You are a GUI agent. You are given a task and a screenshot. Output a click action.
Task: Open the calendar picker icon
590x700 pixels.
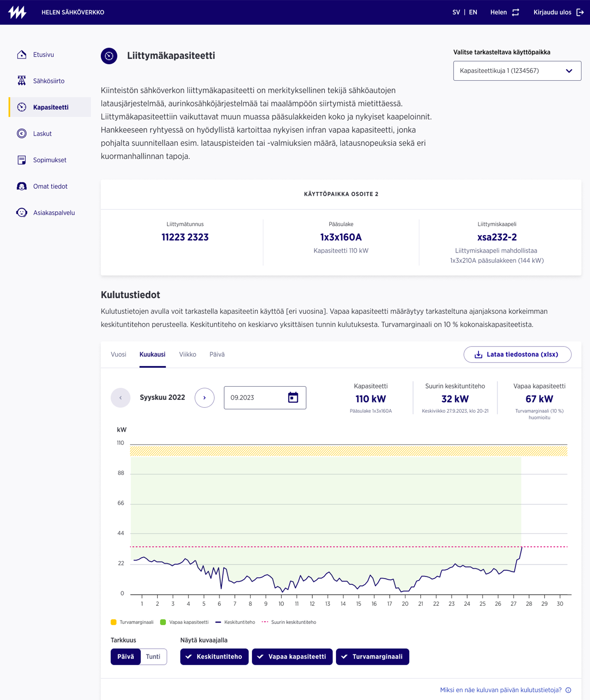[x=293, y=397]
